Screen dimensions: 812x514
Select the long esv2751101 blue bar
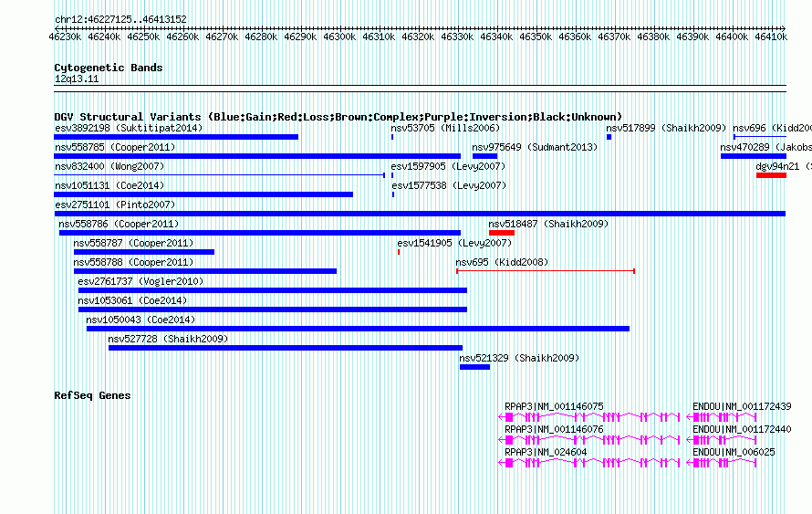click(x=420, y=214)
